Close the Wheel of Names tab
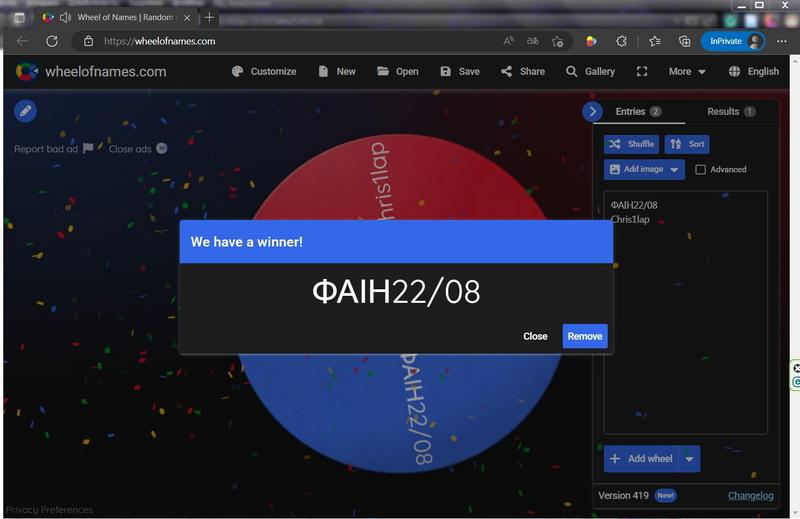800x519 pixels. 187,17
